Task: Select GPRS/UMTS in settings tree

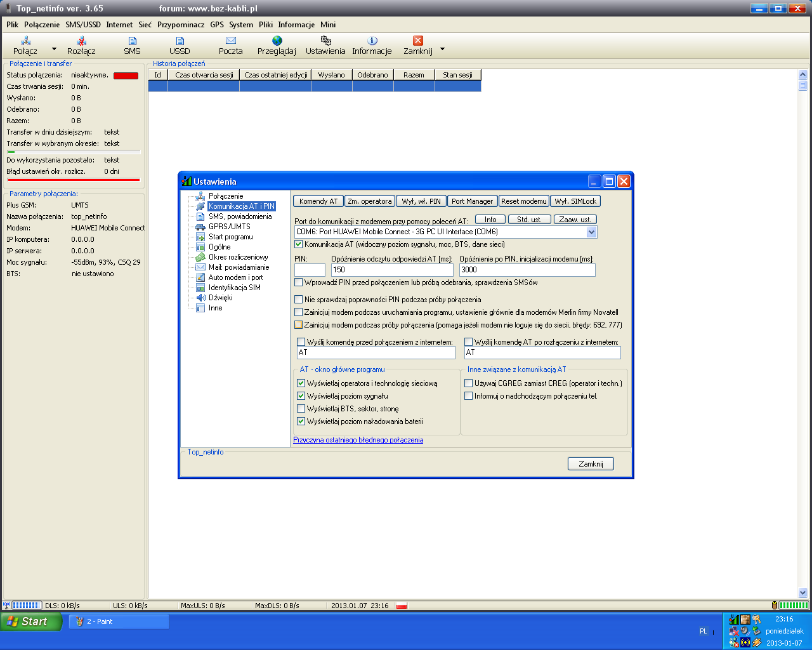Action: (229, 227)
